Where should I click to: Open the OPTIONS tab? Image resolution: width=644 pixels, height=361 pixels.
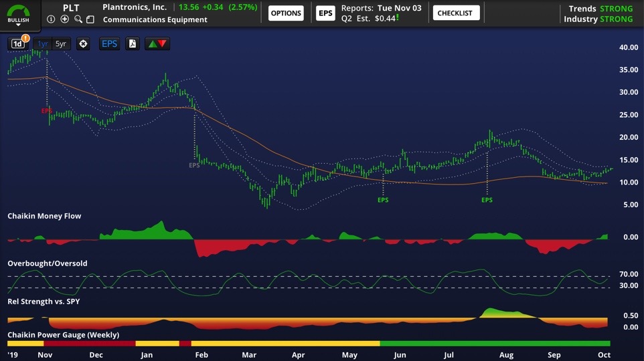286,13
